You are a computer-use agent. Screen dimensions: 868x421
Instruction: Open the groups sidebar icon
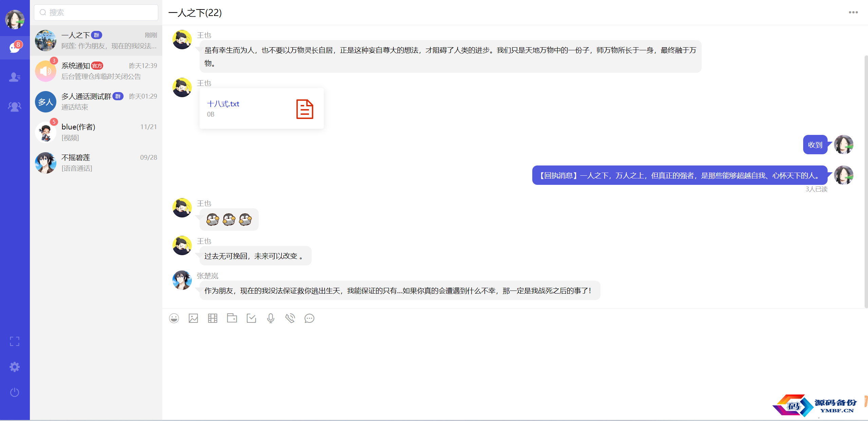[x=15, y=107]
